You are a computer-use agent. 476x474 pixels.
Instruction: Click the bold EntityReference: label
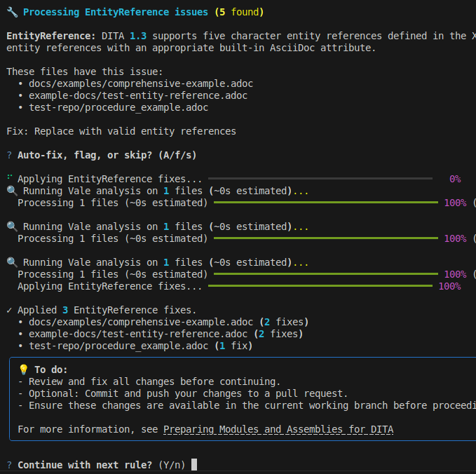(x=51, y=36)
